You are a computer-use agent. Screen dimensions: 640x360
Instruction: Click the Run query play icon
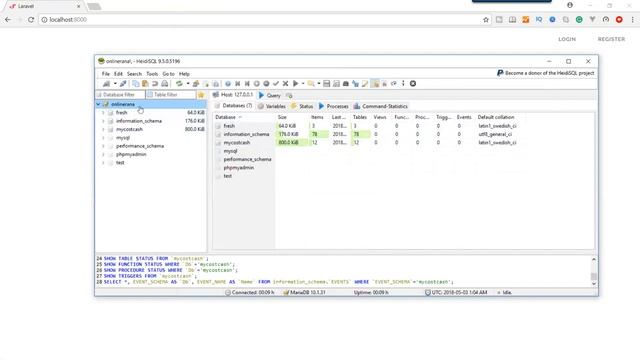(296, 84)
